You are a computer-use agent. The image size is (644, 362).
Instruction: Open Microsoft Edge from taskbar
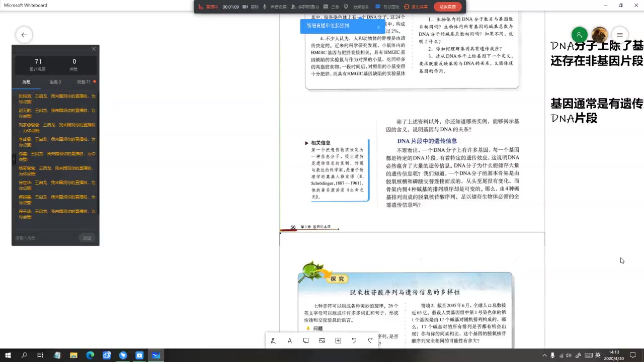90,355
